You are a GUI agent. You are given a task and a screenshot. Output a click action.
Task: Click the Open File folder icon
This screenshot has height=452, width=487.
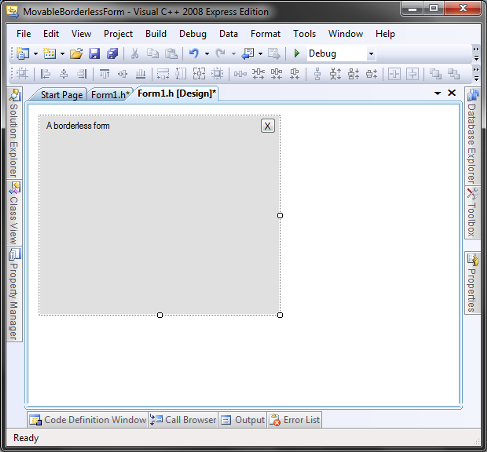(76, 54)
